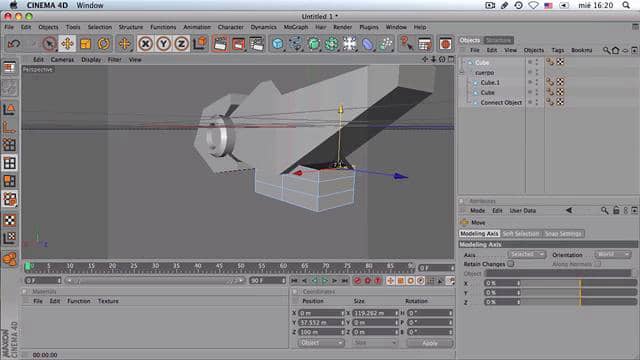Open the Axis Selected dropdown

pos(526,254)
